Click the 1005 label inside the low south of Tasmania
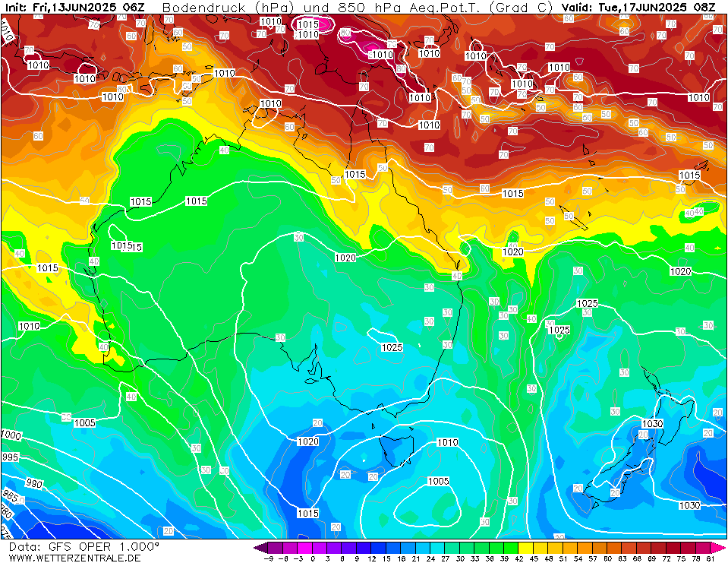 [438, 481]
